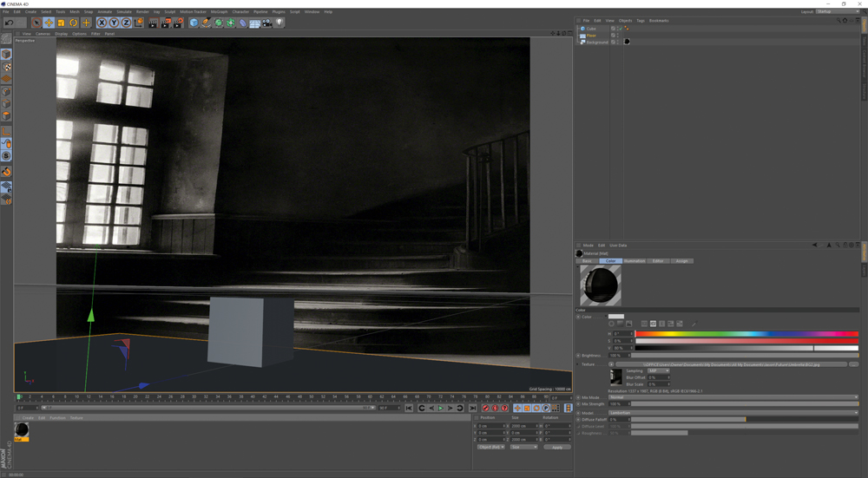Click the Camera object icon
Viewport: 868px width, 478px height.
[266, 23]
